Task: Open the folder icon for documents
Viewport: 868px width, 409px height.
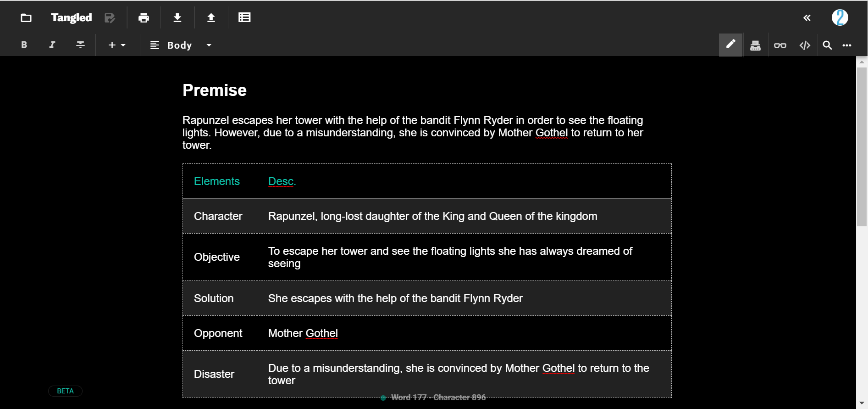Action: [26, 18]
